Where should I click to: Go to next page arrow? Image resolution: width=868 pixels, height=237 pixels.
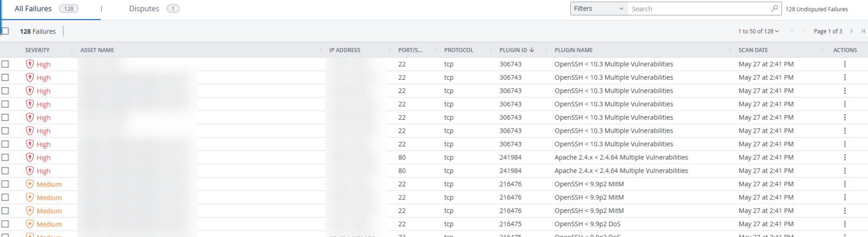pos(851,31)
